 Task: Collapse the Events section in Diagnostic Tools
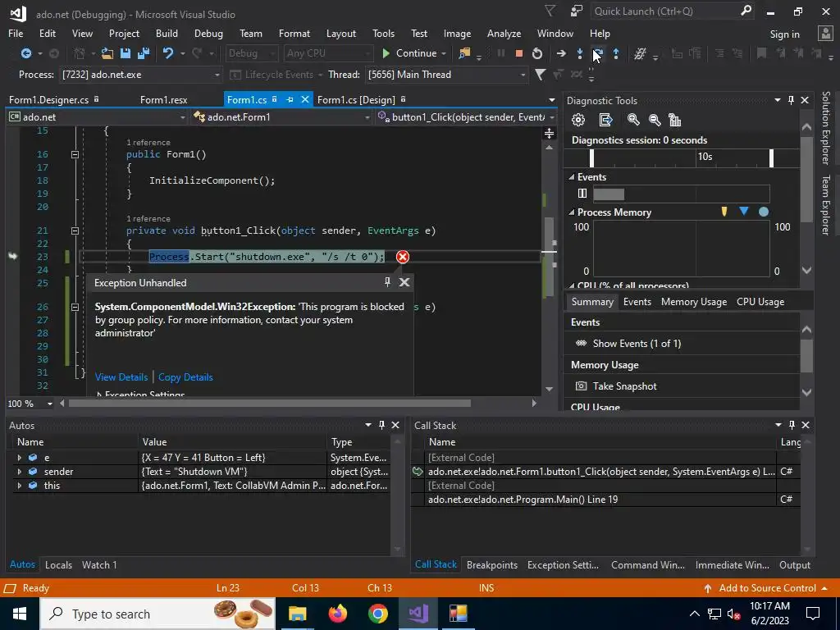572,177
